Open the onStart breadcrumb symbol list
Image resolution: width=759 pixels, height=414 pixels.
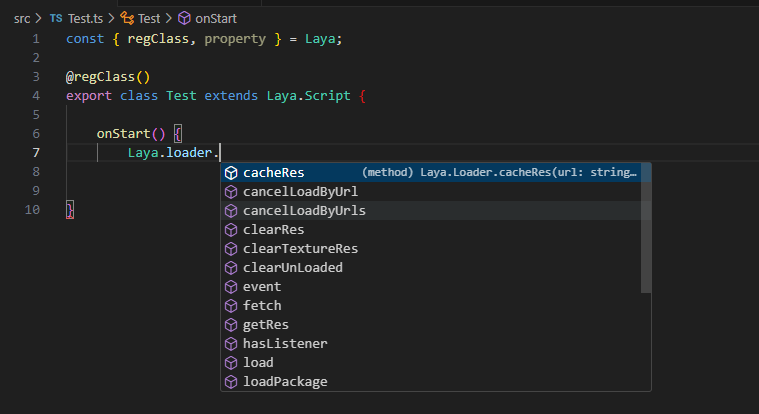click(x=215, y=18)
